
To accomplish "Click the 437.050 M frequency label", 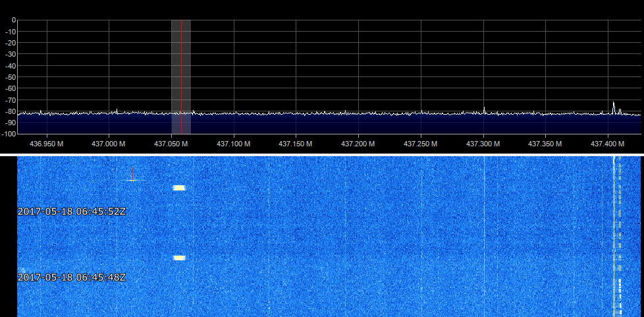I will (x=171, y=144).
